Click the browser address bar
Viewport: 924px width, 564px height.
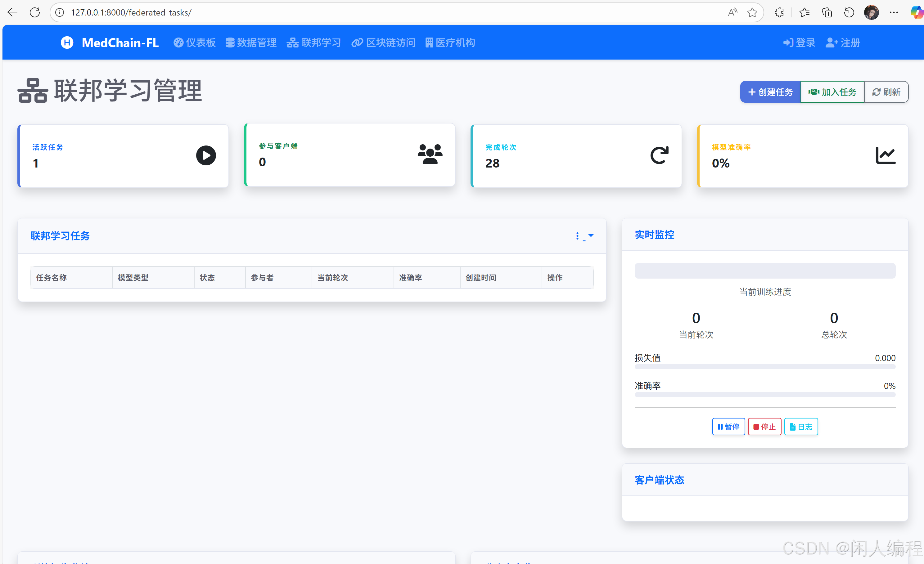pyautogui.click(x=263, y=12)
